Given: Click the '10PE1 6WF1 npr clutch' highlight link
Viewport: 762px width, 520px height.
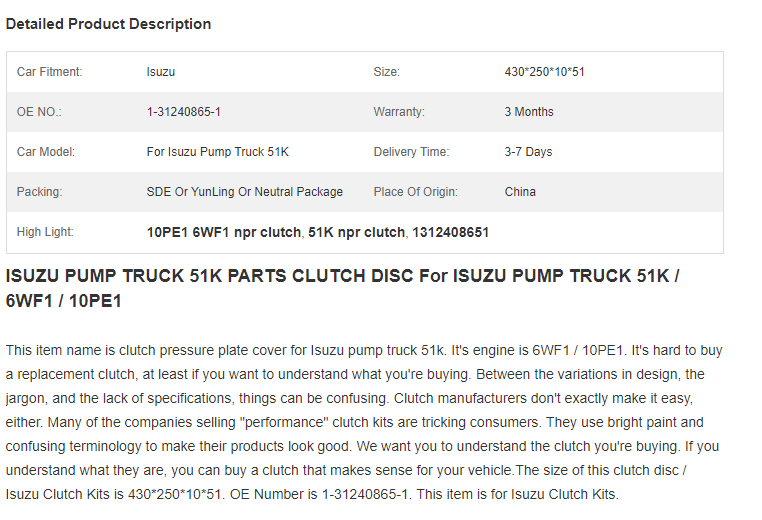Looking at the screenshot, I should pos(224,232).
